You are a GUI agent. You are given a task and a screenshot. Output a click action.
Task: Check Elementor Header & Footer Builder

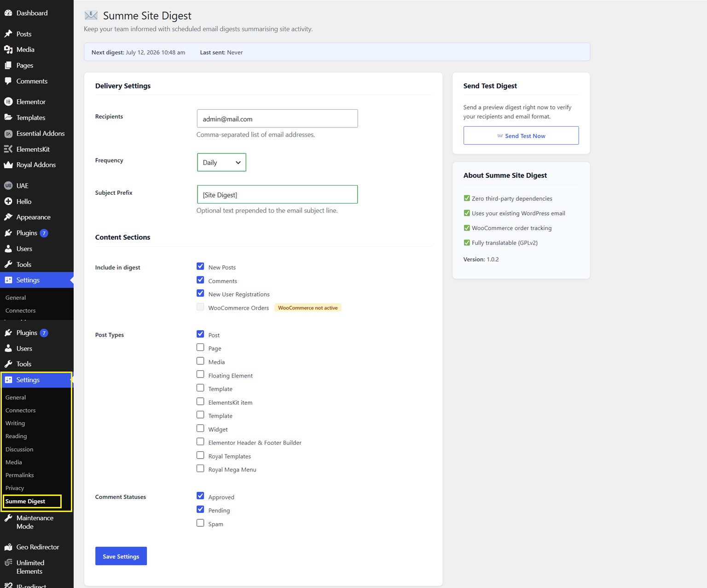200,442
